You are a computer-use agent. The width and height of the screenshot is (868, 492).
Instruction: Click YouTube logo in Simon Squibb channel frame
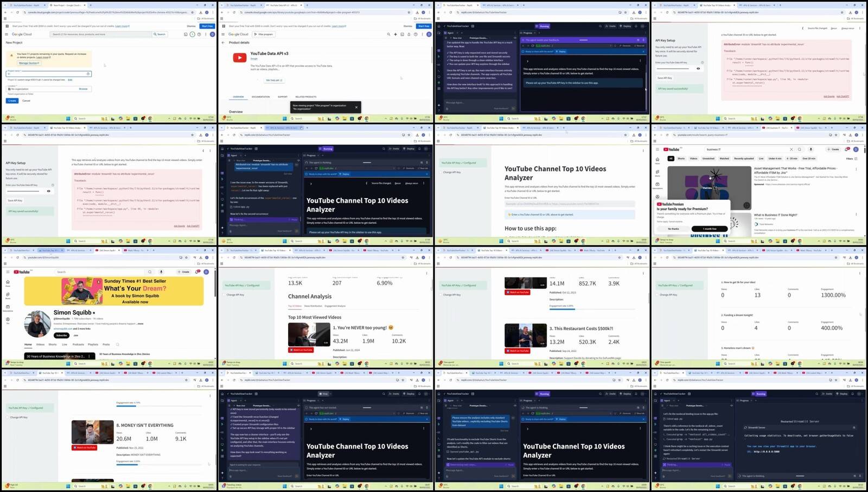coord(22,272)
